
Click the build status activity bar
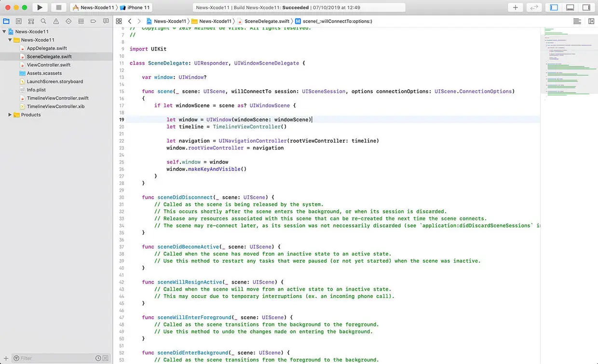click(x=299, y=8)
